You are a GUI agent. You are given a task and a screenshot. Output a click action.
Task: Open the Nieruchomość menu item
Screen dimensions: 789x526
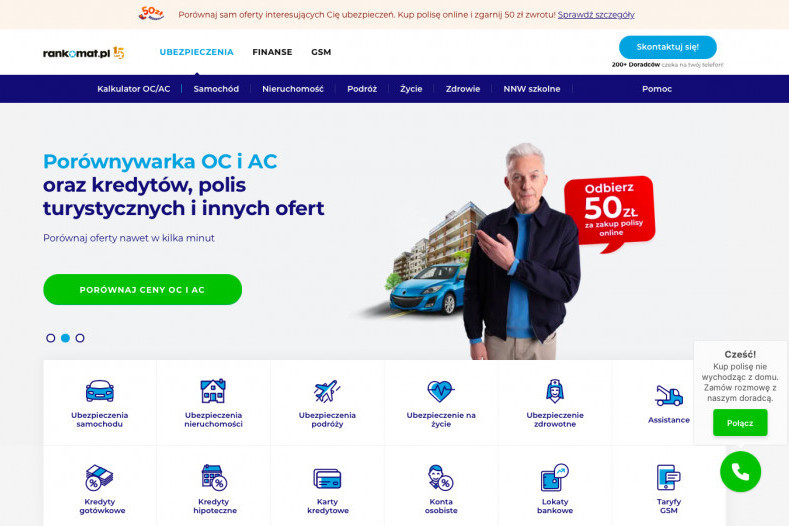click(x=293, y=89)
